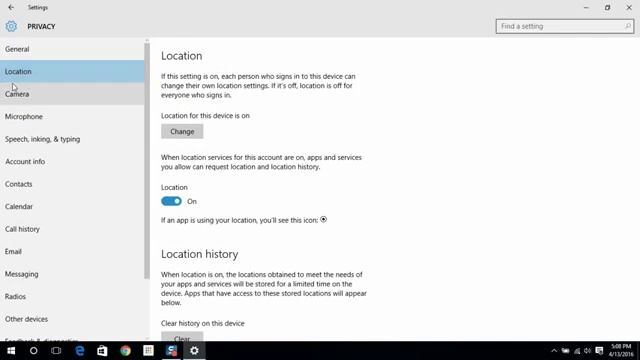
Task: Click the Change button
Action: (x=182, y=131)
